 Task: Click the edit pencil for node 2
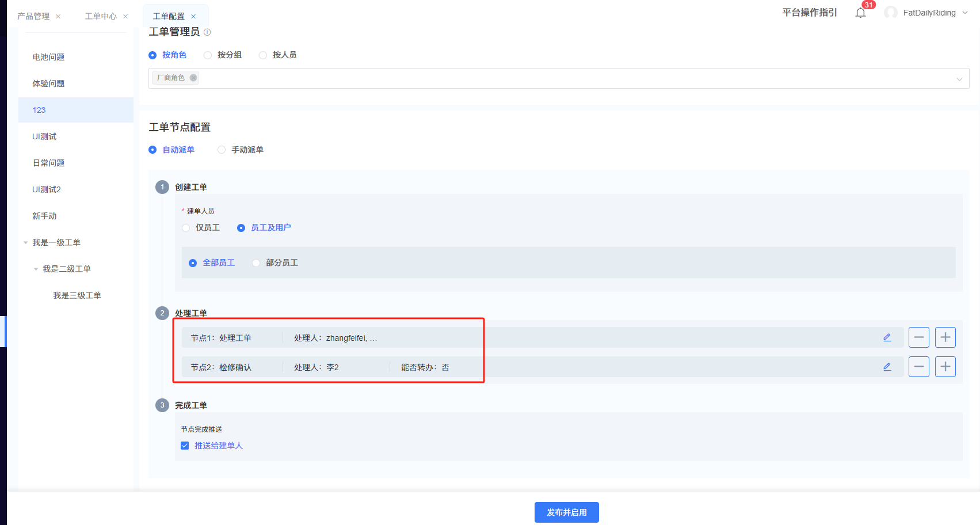887,367
